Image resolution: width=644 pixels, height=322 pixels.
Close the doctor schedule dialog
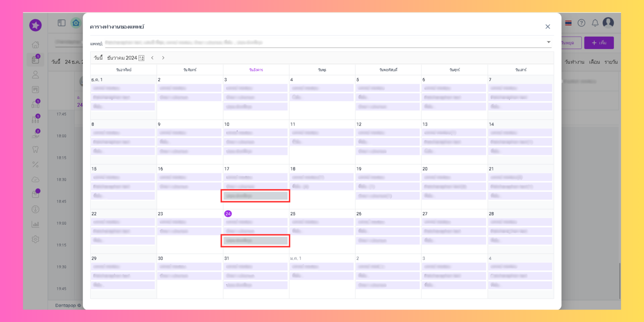point(547,27)
